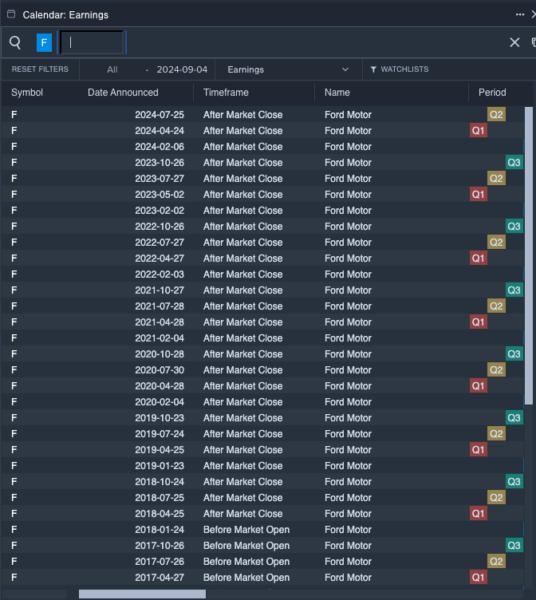Click the Q2 badge for 2024-07-25
The image size is (536, 600).
click(496, 114)
